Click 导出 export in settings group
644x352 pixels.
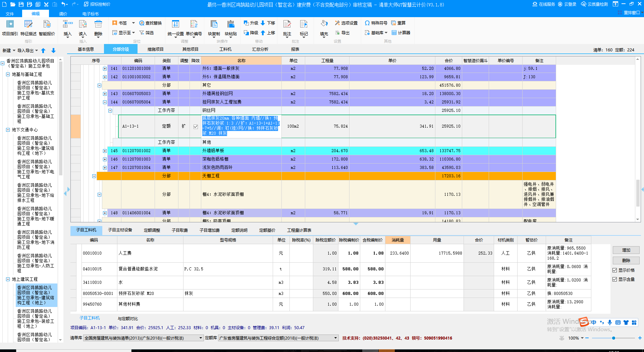click(342, 33)
